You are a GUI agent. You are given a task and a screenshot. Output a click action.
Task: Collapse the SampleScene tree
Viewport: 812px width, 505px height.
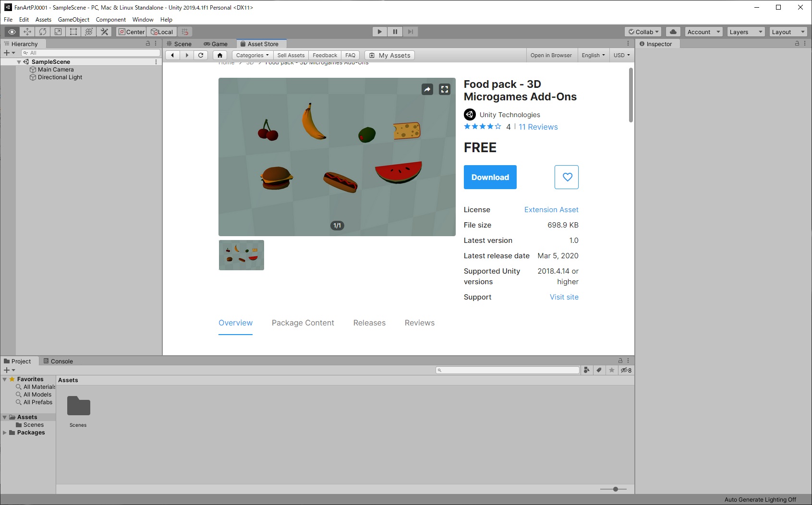(x=19, y=62)
